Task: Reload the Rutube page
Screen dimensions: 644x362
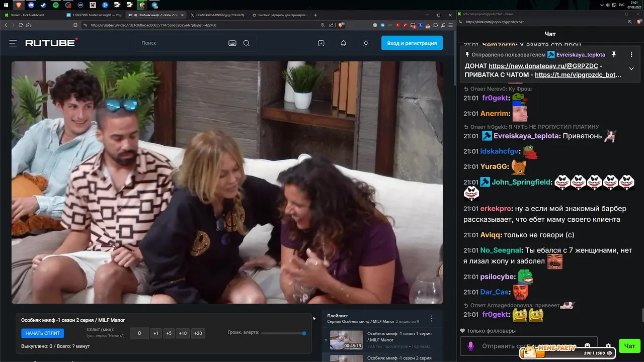Action: pos(21,25)
